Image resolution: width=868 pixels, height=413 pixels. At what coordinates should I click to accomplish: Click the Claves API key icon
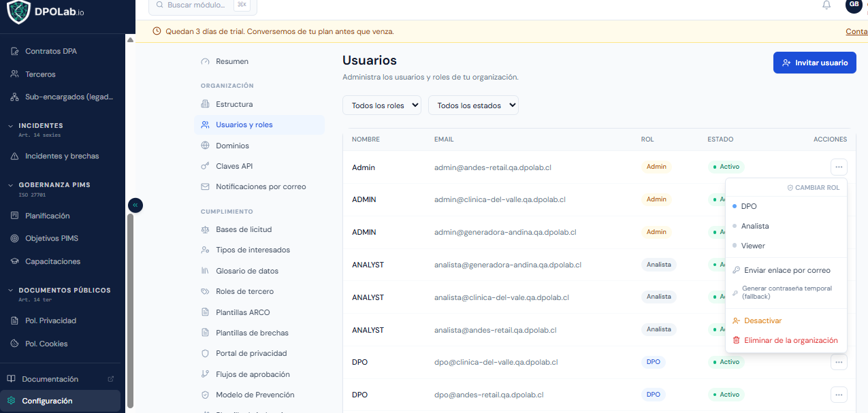pyautogui.click(x=206, y=166)
